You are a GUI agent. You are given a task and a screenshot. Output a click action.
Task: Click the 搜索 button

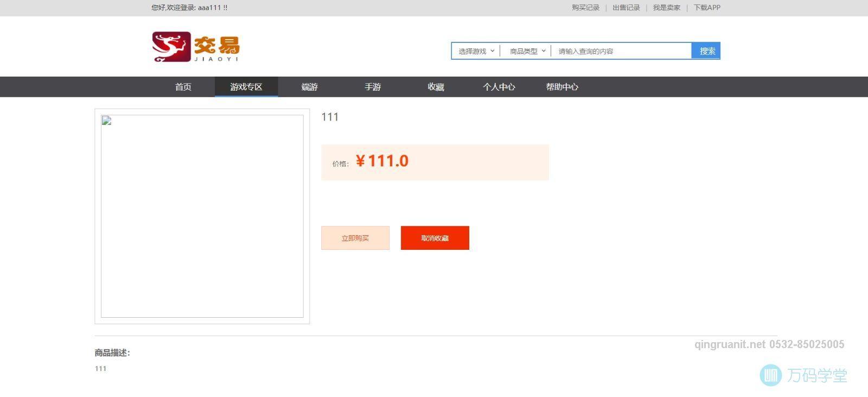click(x=706, y=51)
